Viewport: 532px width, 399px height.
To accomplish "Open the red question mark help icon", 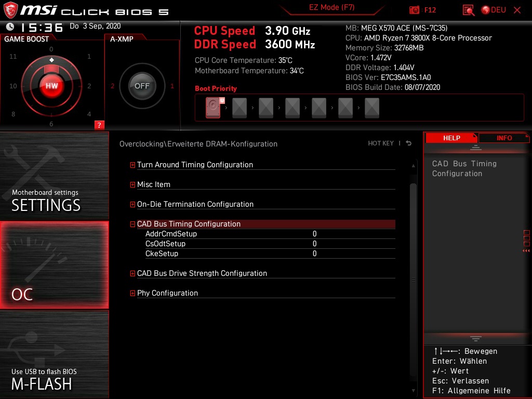I will pyautogui.click(x=99, y=125).
